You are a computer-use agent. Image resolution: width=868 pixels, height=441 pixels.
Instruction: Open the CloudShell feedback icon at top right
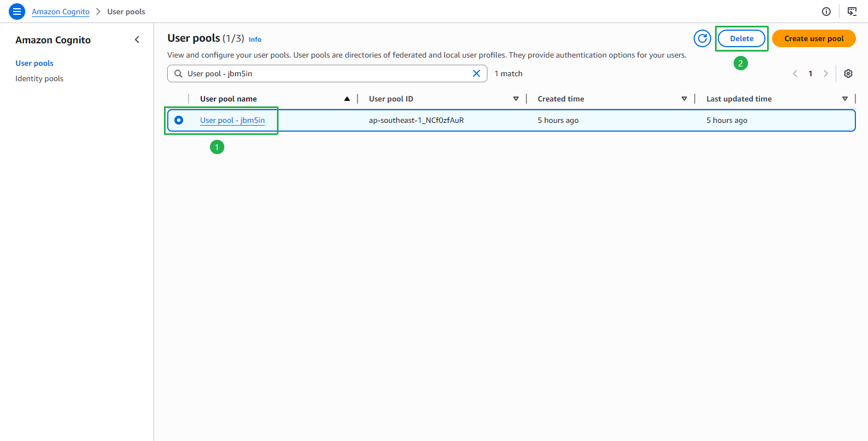(852, 12)
